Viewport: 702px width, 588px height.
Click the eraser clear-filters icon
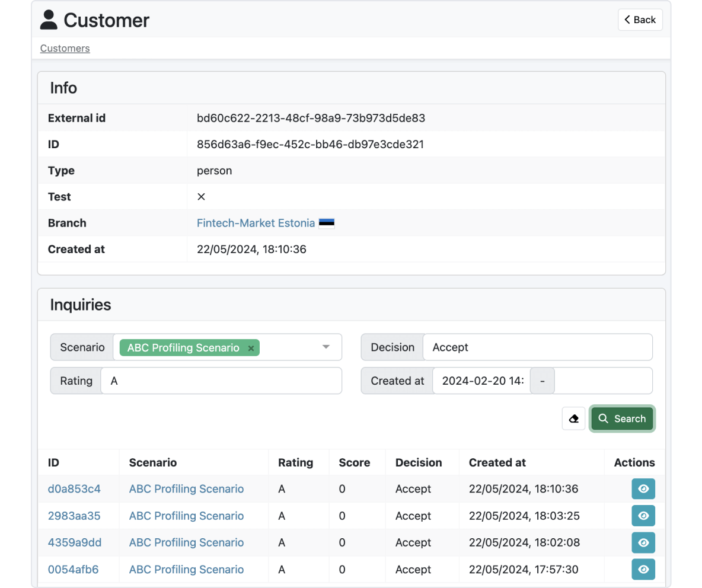pyautogui.click(x=573, y=419)
